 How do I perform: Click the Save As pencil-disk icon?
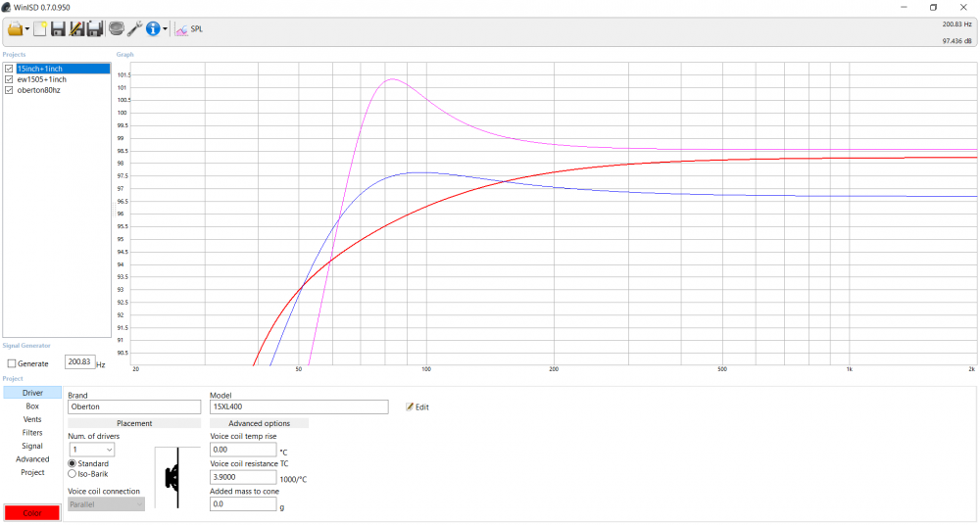coord(76,28)
